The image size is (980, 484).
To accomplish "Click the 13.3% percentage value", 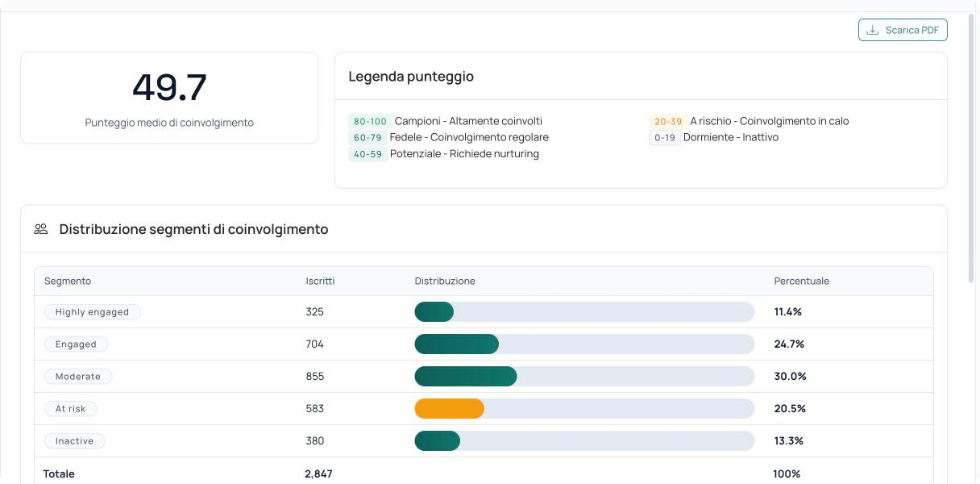I will [788, 441].
